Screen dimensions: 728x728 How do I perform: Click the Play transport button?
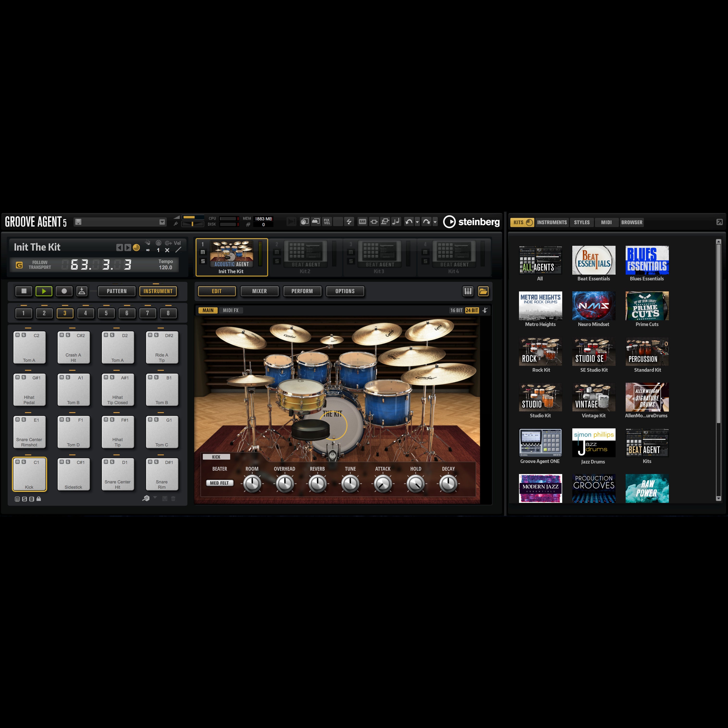pyautogui.click(x=44, y=291)
